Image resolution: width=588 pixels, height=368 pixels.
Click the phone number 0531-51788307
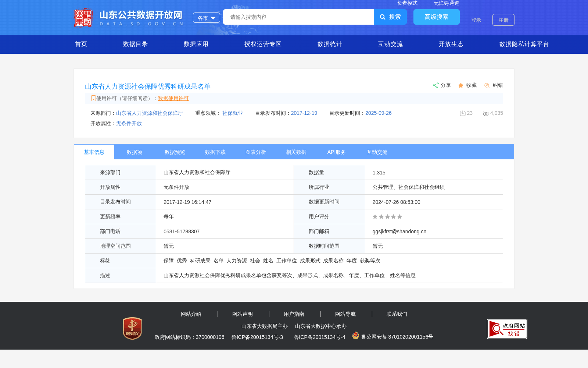tap(182, 231)
